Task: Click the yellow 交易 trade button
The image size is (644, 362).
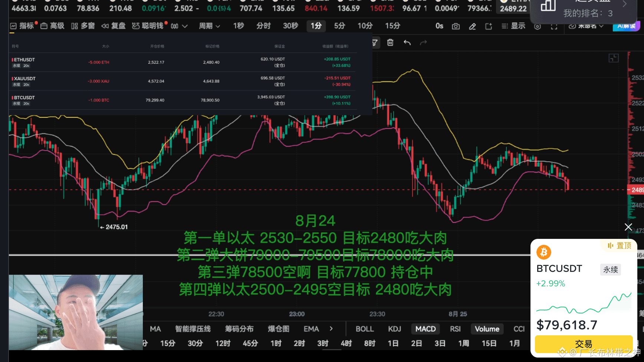Action: [584, 344]
